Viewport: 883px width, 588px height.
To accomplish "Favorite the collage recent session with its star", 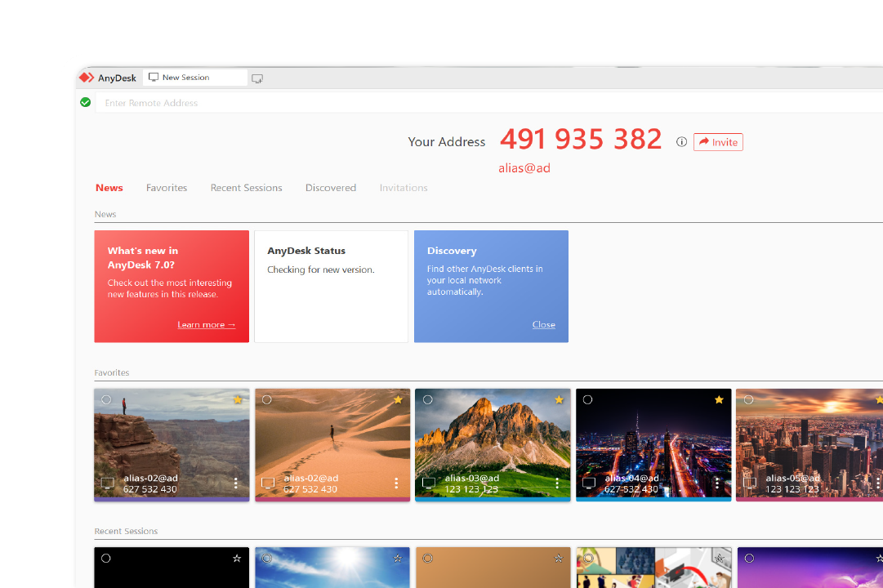I will tap(719, 558).
